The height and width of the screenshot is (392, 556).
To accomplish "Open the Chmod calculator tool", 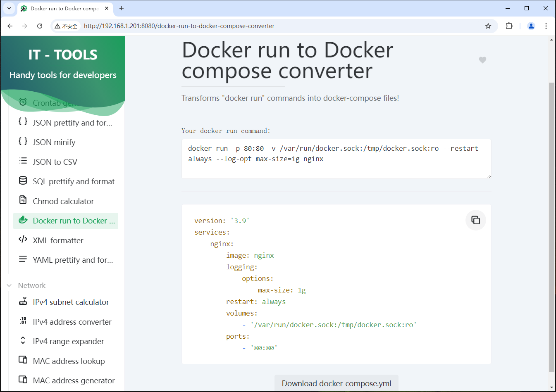I will click(63, 201).
